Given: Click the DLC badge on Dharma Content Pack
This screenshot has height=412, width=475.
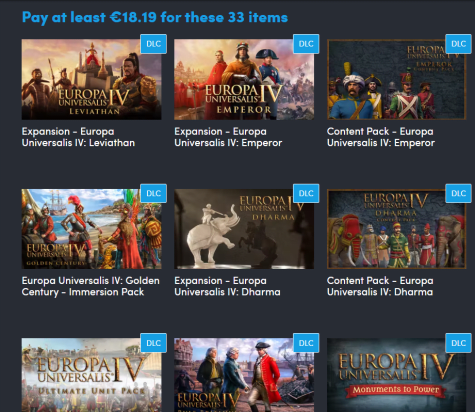Looking at the screenshot, I should click(458, 193).
